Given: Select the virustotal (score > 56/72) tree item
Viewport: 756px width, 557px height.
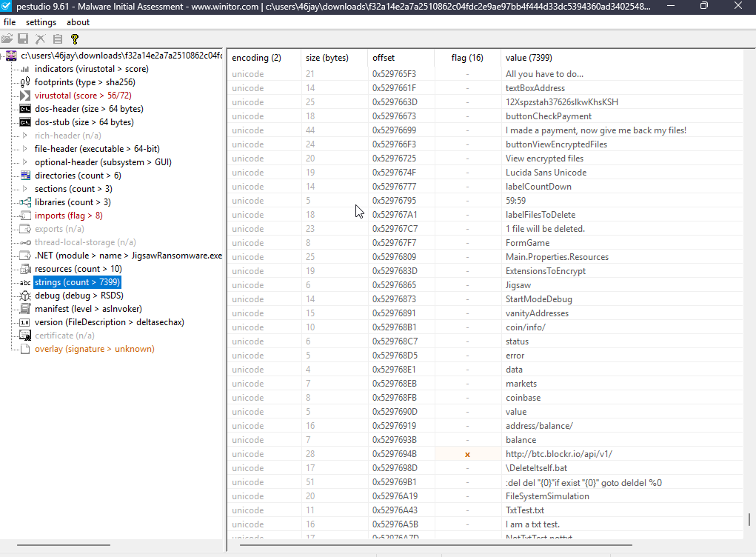Looking at the screenshot, I should (x=83, y=96).
